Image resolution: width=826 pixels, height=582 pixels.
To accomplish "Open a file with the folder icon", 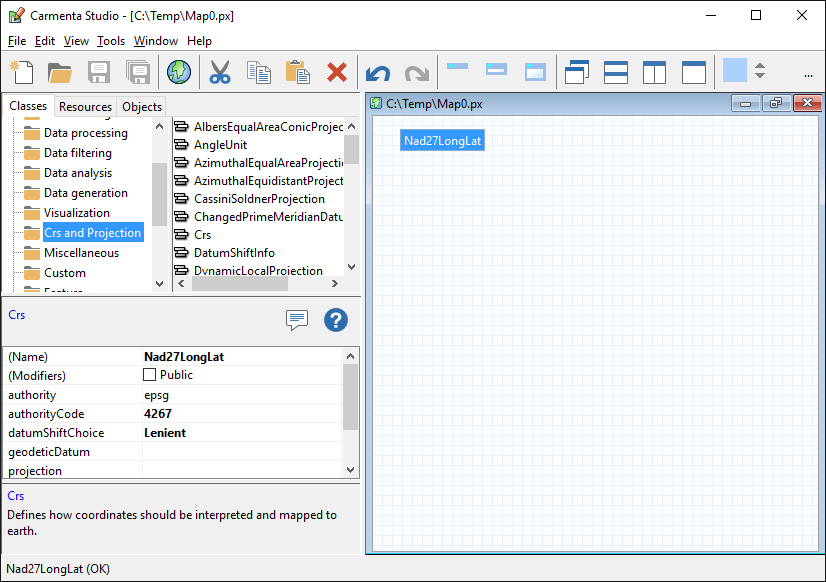I will click(x=60, y=72).
